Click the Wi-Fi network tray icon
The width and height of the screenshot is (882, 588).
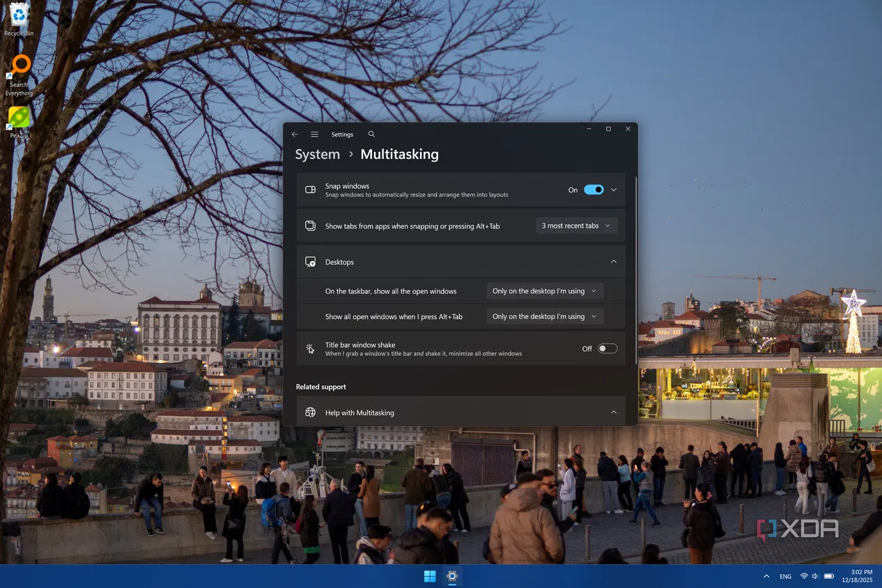pyautogui.click(x=804, y=577)
